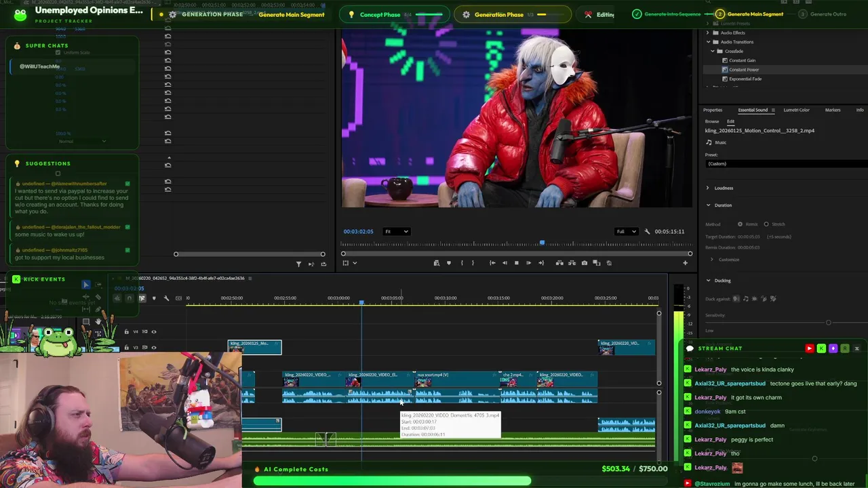Select Exponential Fade transition
Viewport: 868px width, 488px height.
coord(745,79)
